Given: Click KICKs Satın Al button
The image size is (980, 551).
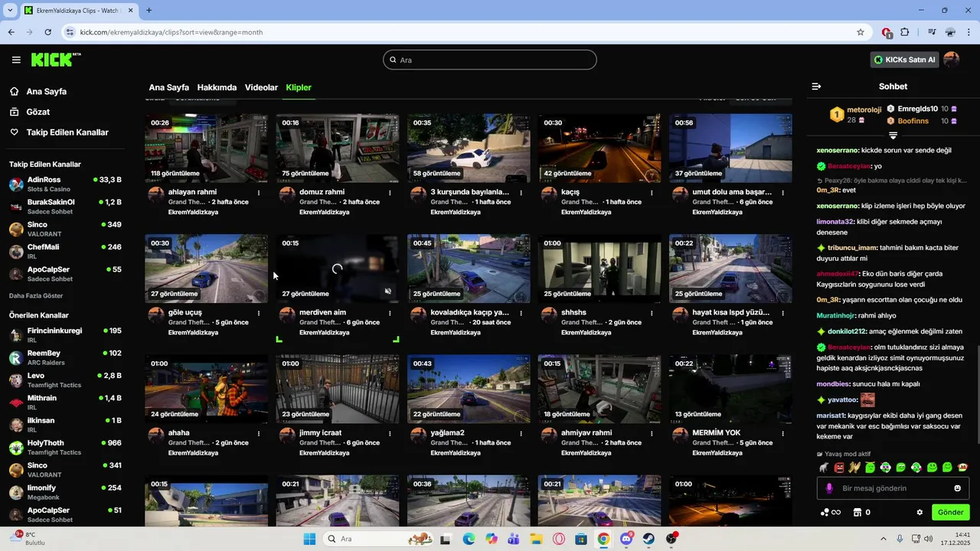Looking at the screenshot, I should point(904,60).
